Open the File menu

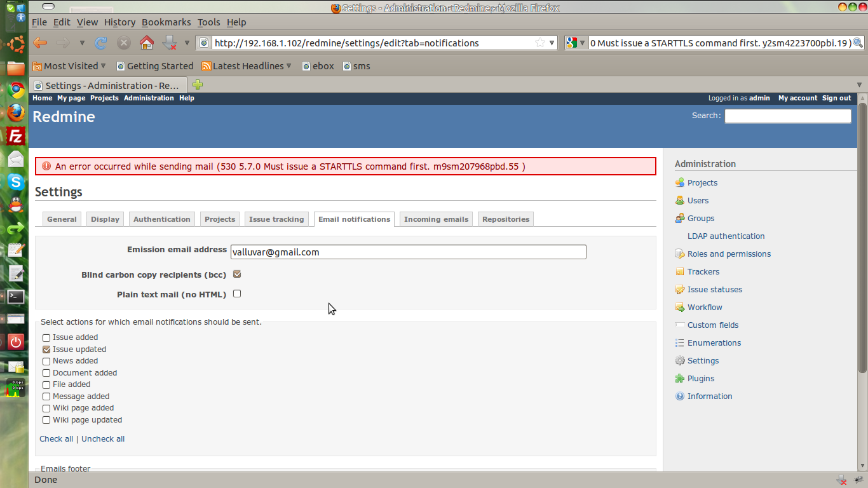39,22
